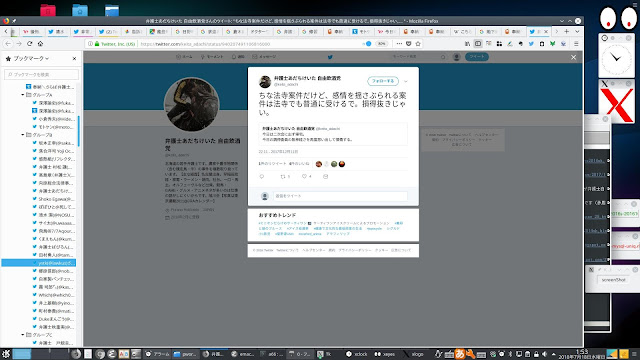Image resolution: width=640 pixels, height=360 pixels.
Task: Open the xclock taskbar item
Action: (x=357, y=354)
